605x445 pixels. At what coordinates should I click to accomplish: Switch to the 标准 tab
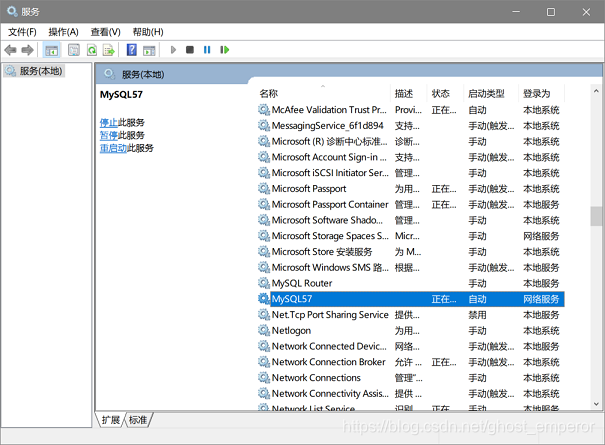point(138,420)
